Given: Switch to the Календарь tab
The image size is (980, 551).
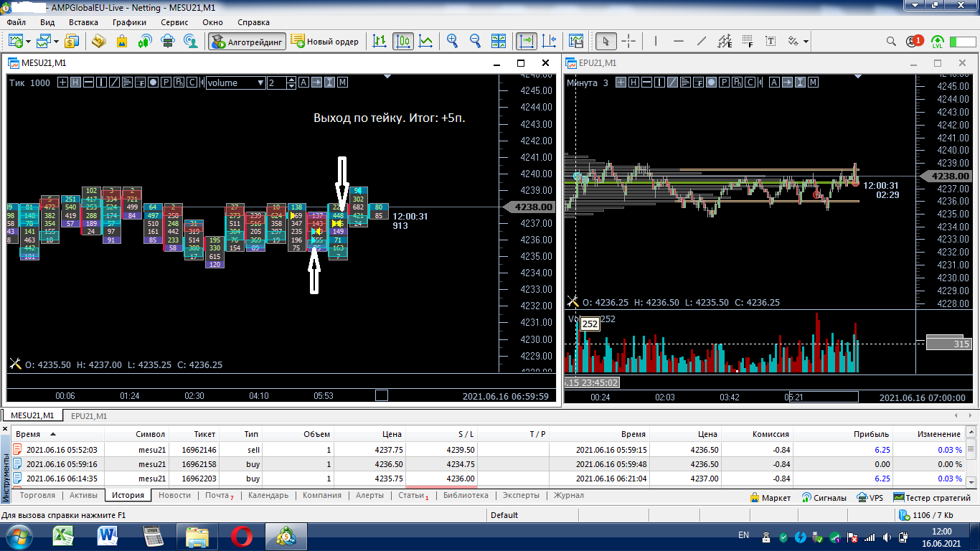Looking at the screenshot, I should 268,495.
